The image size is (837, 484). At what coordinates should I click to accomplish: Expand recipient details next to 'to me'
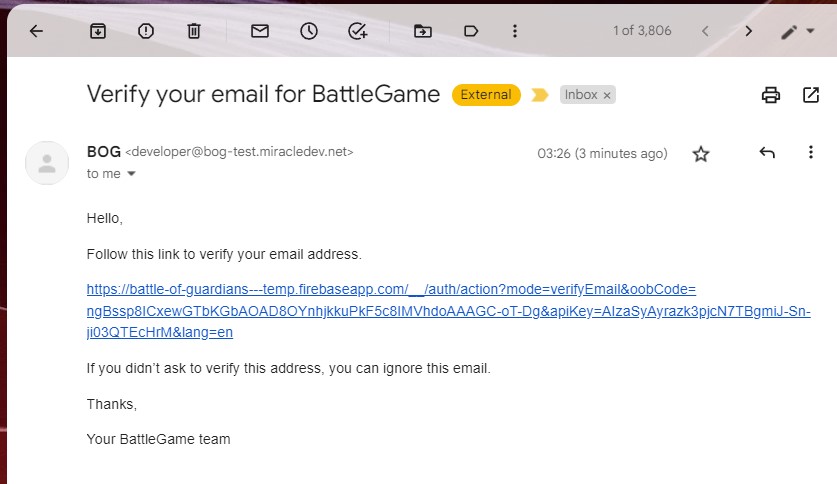pyautogui.click(x=131, y=174)
